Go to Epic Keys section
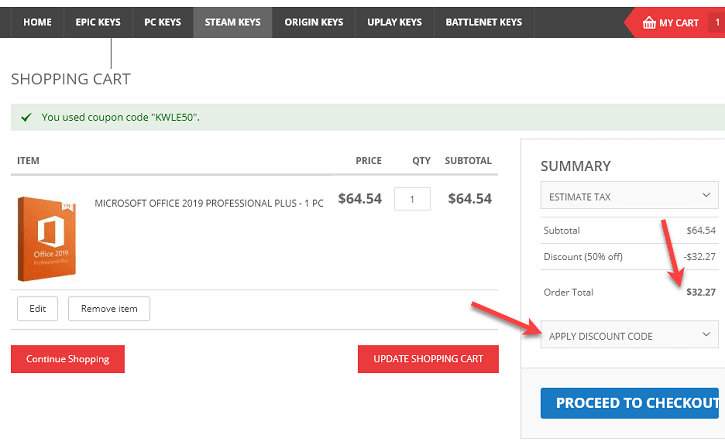 pyautogui.click(x=98, y=22)
